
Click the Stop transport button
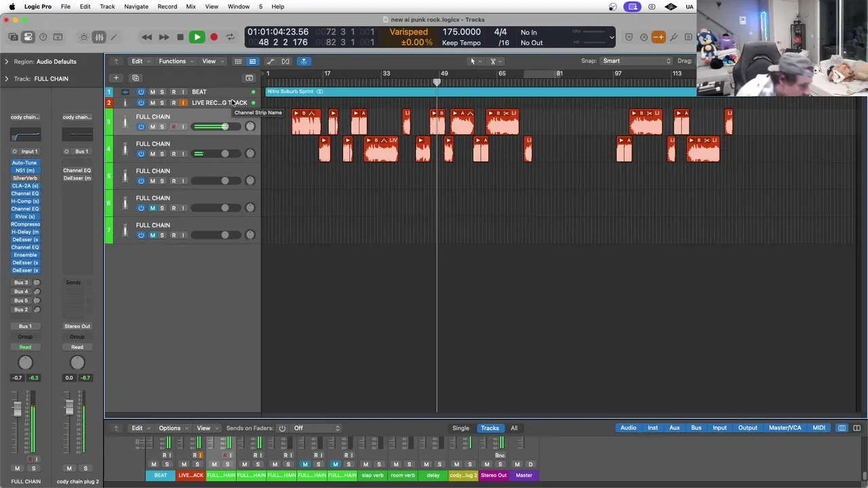(180, 37)
